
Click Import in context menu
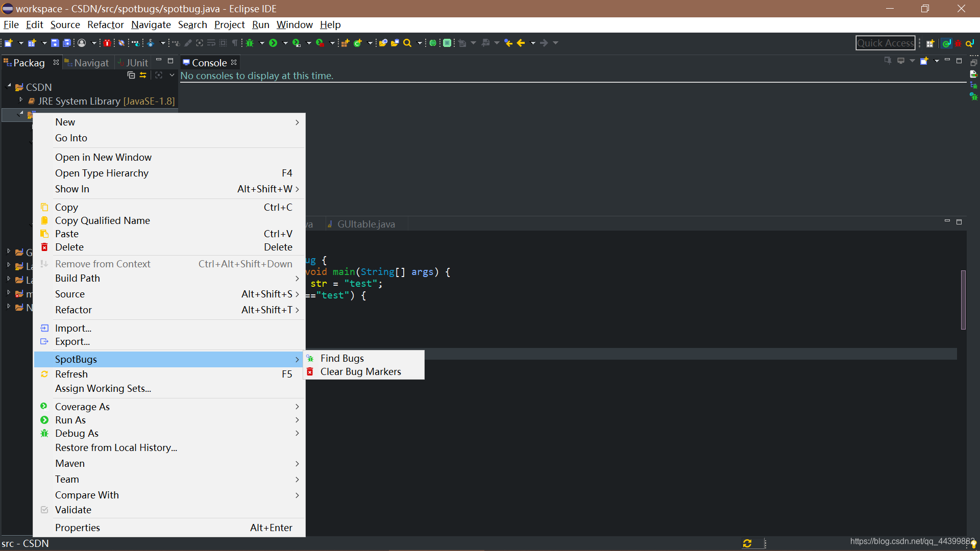(72, 328)
